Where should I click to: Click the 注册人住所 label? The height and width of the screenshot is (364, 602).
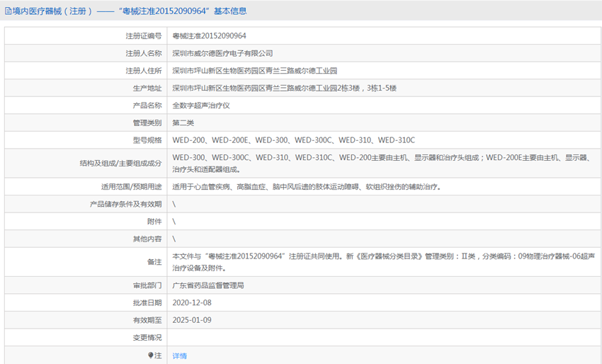(x=144, y=71)
